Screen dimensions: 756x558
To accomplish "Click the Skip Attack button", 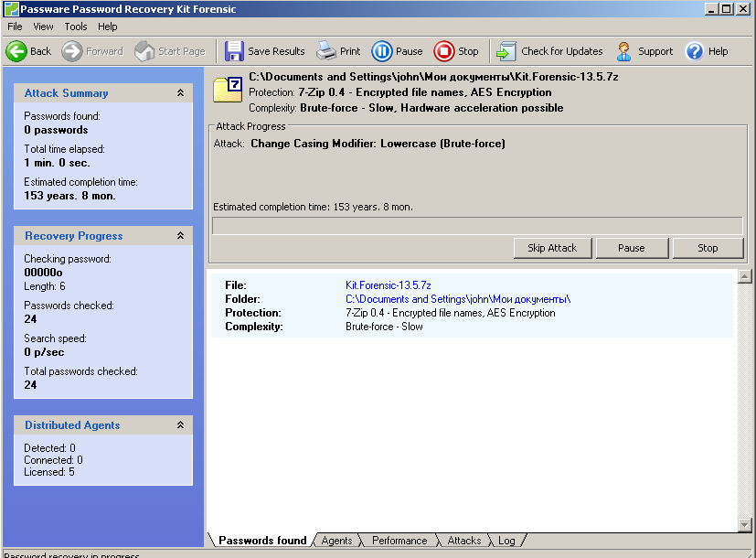I will 552,248.
